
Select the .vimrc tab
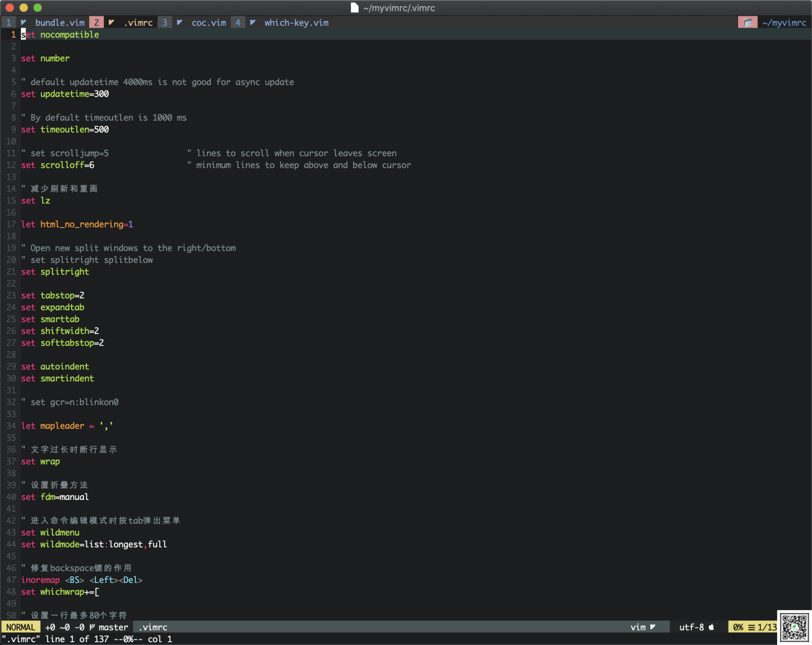(138, 23)
